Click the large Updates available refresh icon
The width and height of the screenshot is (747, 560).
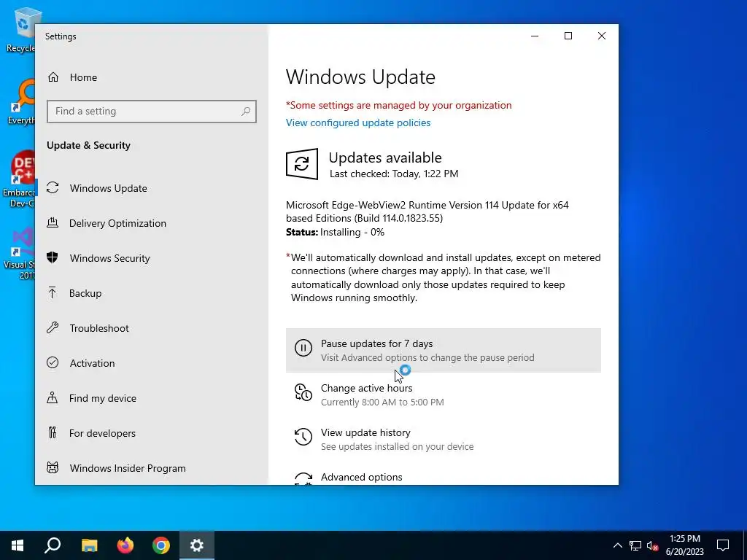pyautogui.click(x=302, y=164)
